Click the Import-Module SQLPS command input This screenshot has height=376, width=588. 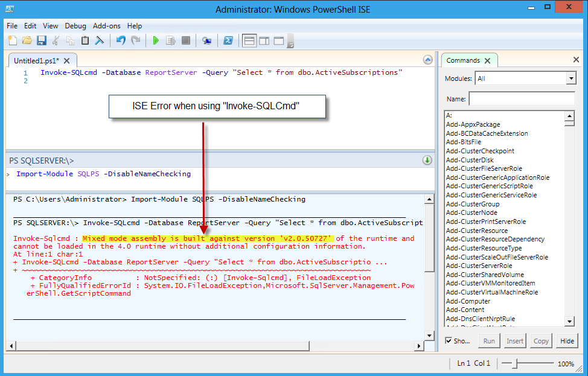pyautogui.click(x=103, y=174)
